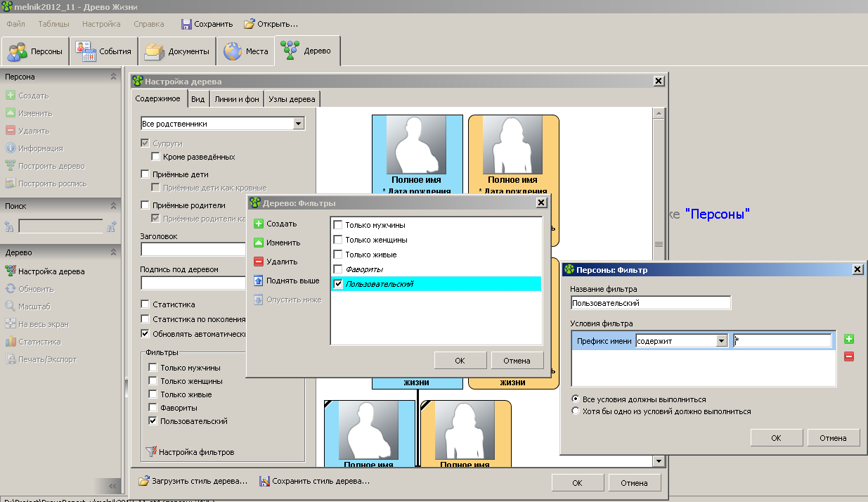Click the Сохранить floppy disk toolbar icon

click(186, 24)
